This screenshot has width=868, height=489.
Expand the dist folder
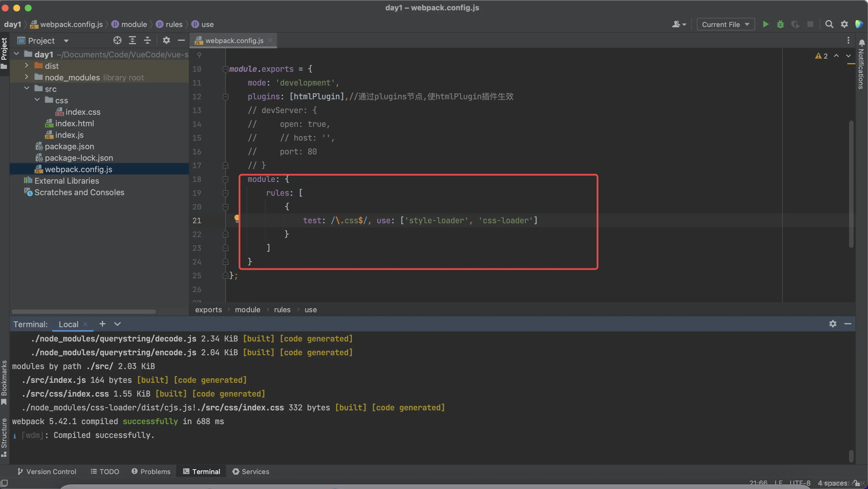pyautogui.click(x=27, y=66)
